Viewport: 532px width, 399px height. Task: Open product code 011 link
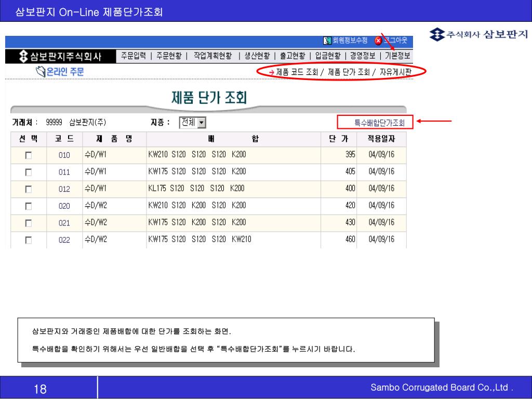click(x=64, y=172)
